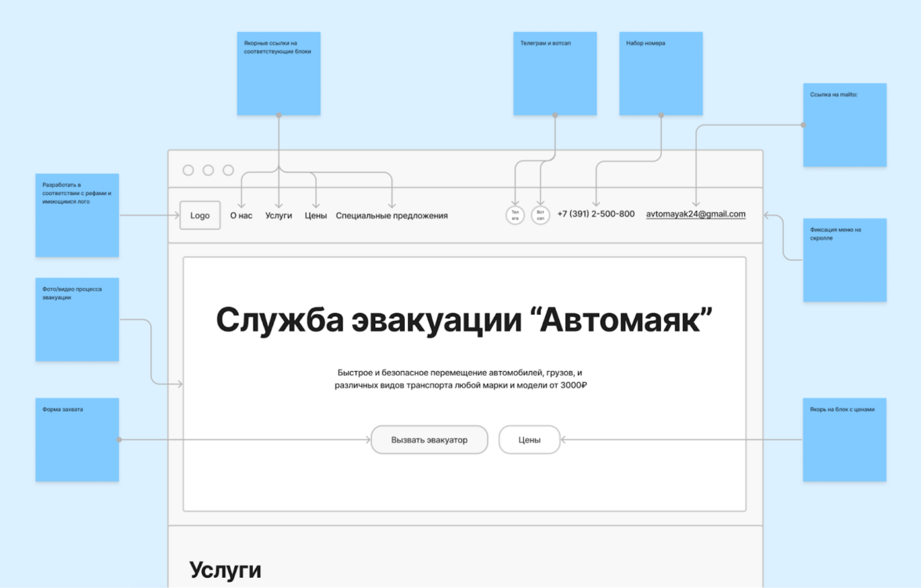Select the 'Форма захвата' sticky note
921x588 pixels.
[77, 440]
